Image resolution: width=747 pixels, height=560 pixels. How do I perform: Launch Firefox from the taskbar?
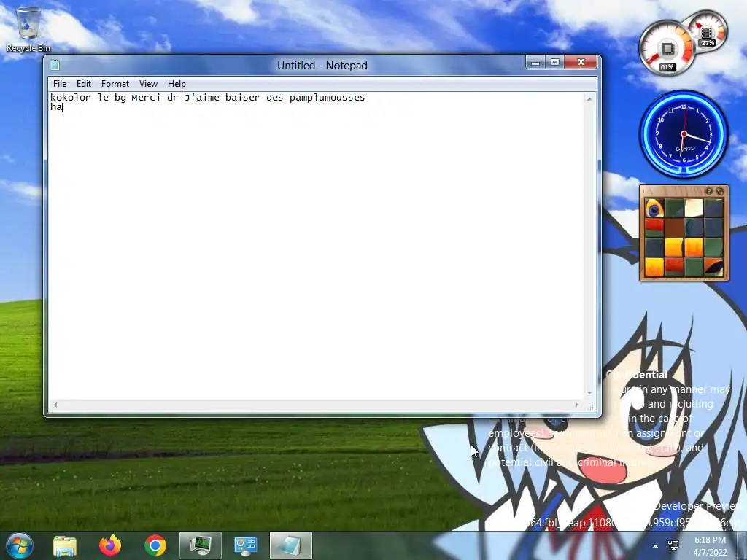pos(110,545)
